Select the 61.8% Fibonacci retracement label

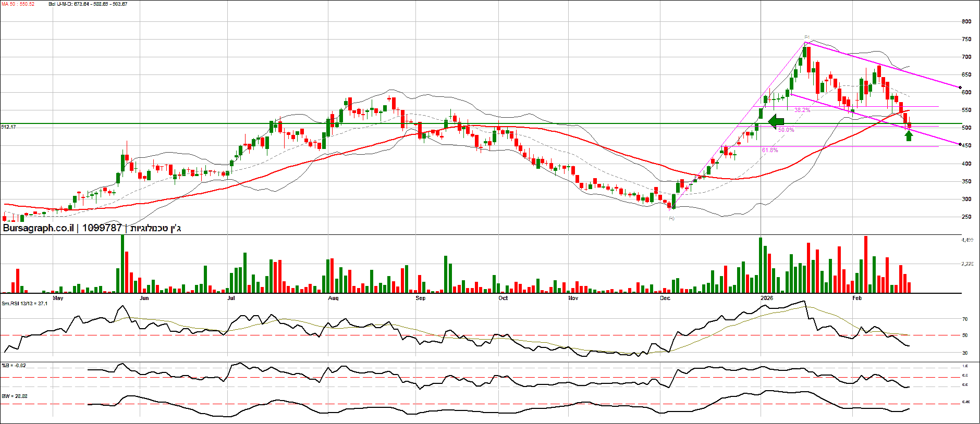click(x=769, y=150)
